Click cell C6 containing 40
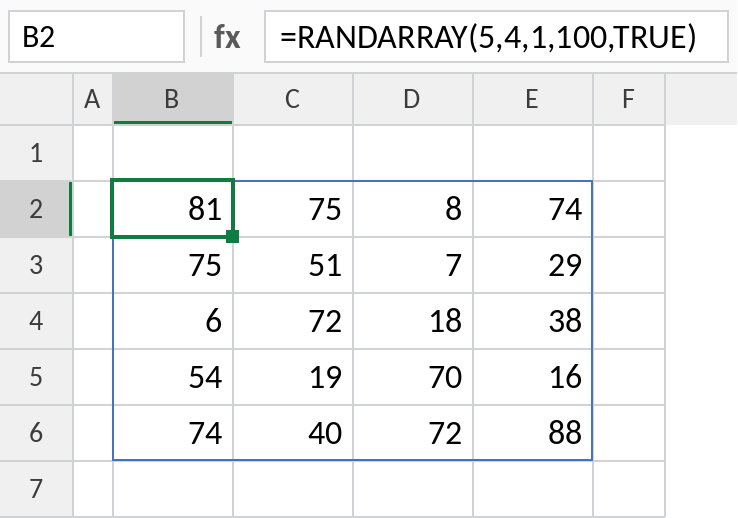The height and width of the screenshot is (518, 738). (293, 432)
